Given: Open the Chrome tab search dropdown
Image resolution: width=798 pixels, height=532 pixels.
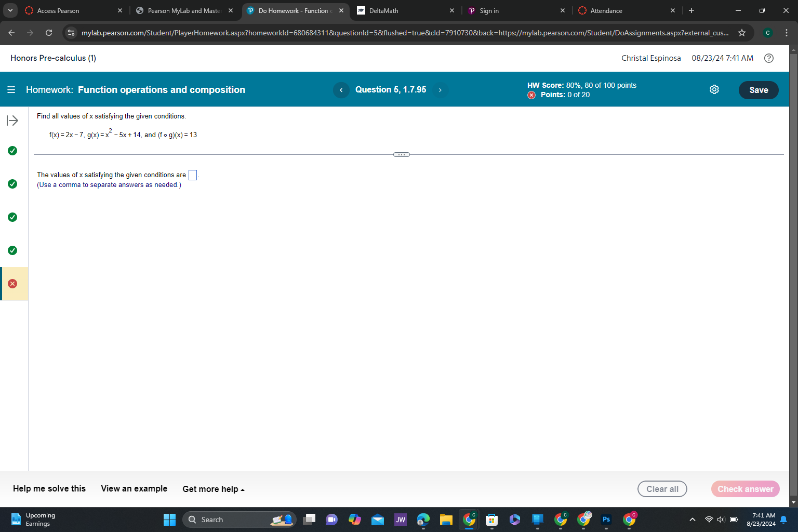Looking at the screenshot, I should pos(10,10).
